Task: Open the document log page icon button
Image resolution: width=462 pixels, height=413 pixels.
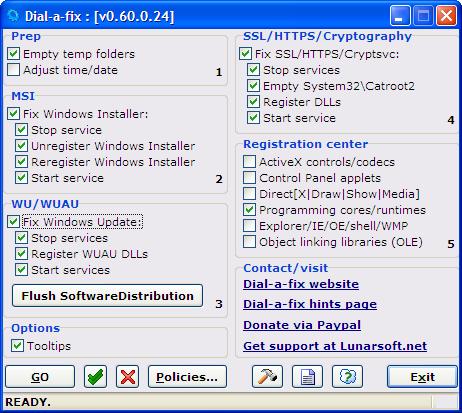Action: coord(307,377)
